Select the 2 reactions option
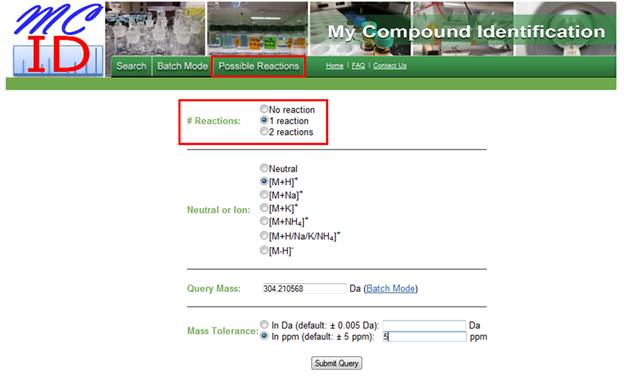Screen dimensions: 624x376 click(x=264, y=131)
